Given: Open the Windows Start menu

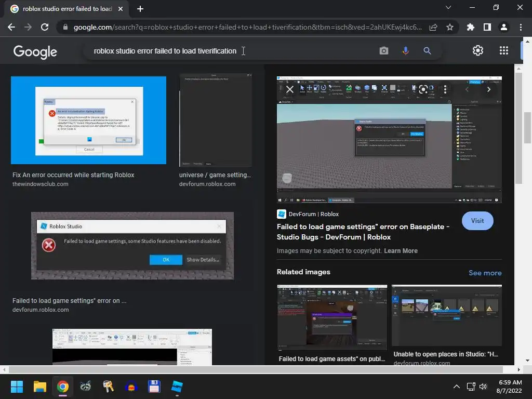Looking at the screenshot, I should (x=17, y=387).
